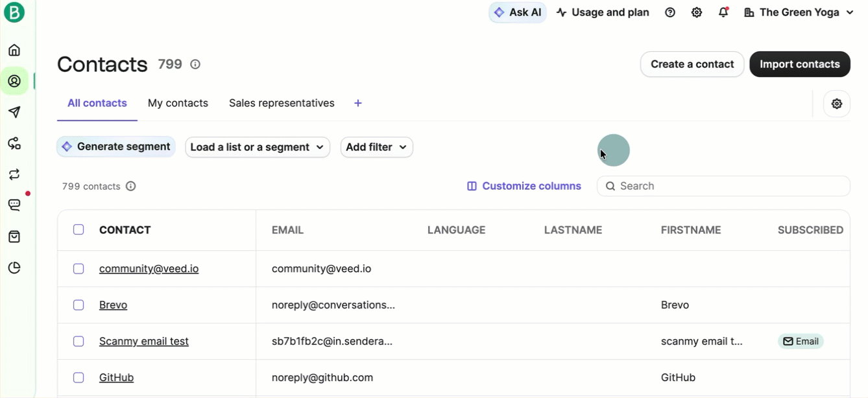Click Create a contact

click(x=692, y=64)
